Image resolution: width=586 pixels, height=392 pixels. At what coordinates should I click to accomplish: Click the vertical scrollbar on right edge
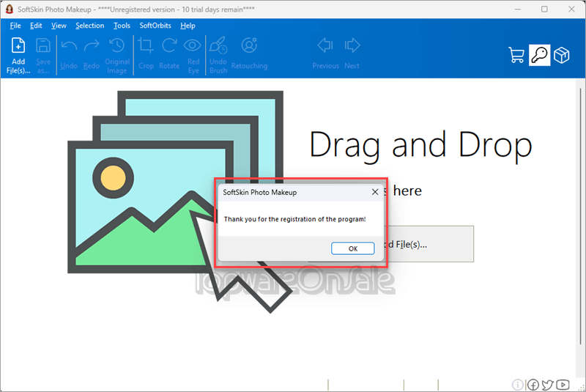580,217
